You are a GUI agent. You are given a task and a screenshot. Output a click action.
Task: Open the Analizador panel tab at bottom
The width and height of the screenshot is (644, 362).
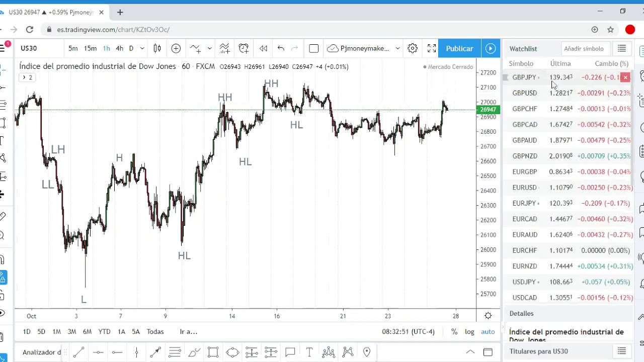[41, 352]
